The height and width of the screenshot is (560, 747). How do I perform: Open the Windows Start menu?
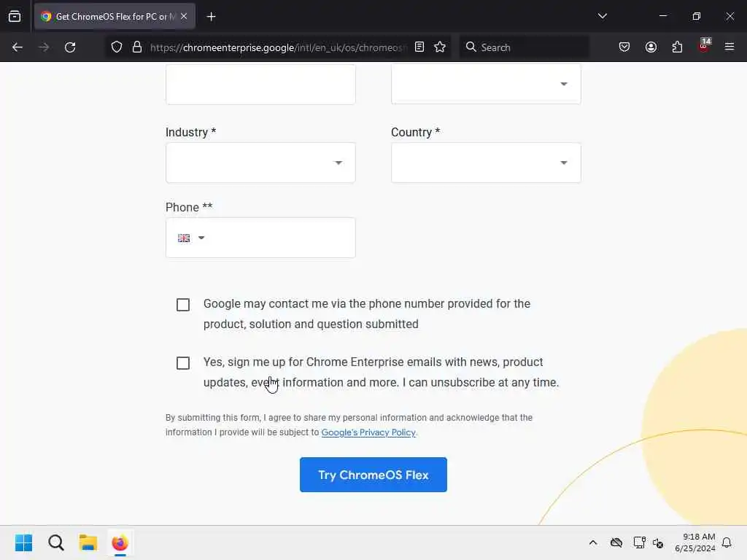pos(24,542)
